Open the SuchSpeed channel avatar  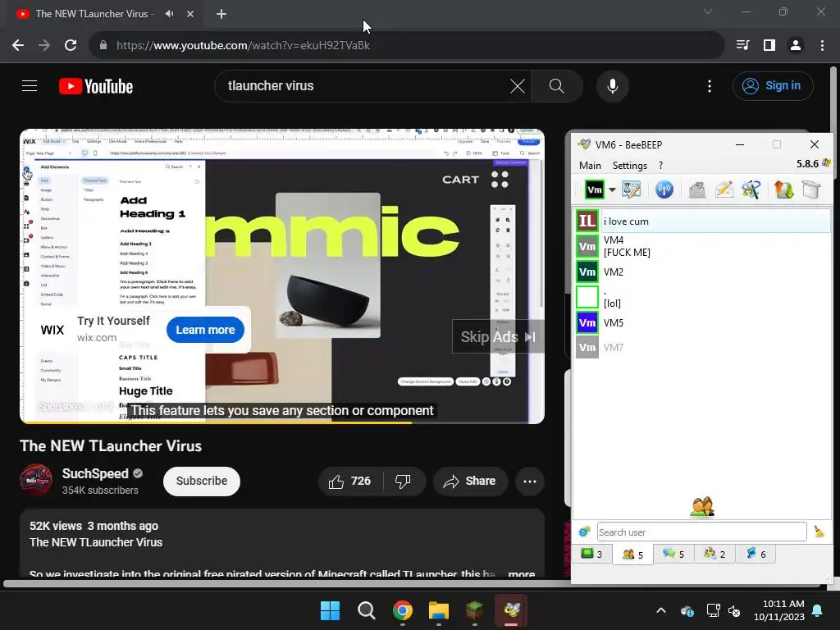(36, 479)
